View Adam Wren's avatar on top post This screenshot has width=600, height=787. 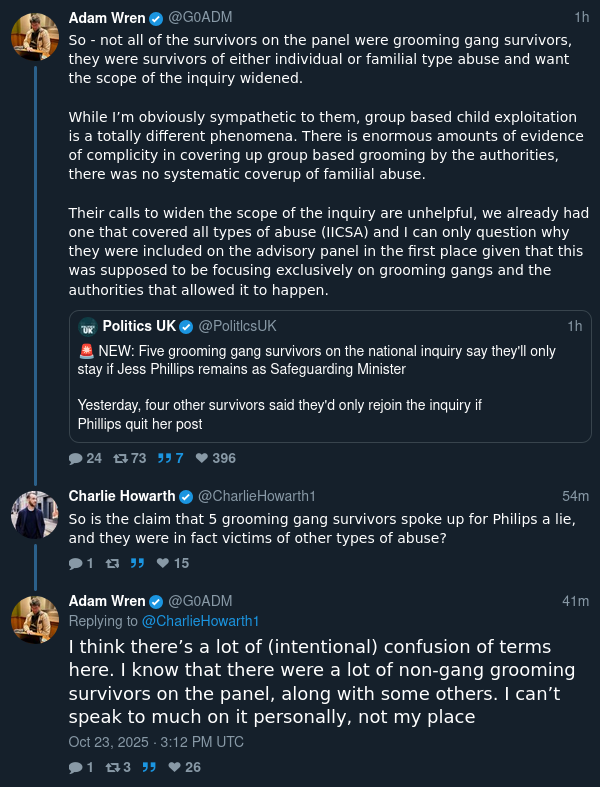(35, 37)
